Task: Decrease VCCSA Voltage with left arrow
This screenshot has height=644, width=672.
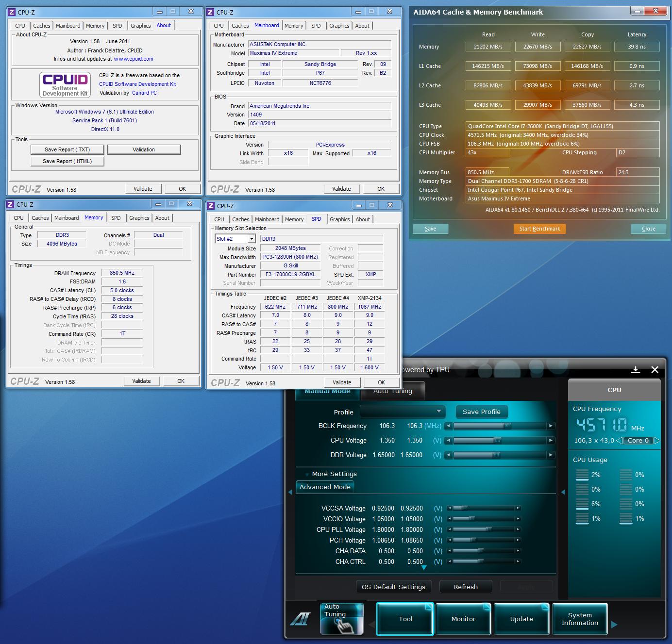Action: coord(450,508)
